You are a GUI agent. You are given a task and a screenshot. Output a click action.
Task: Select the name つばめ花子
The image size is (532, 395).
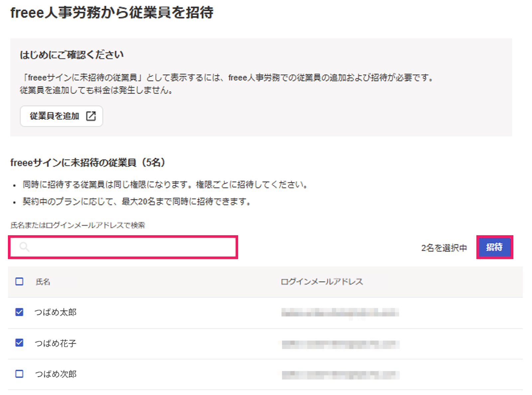click(x=56, y=343)
